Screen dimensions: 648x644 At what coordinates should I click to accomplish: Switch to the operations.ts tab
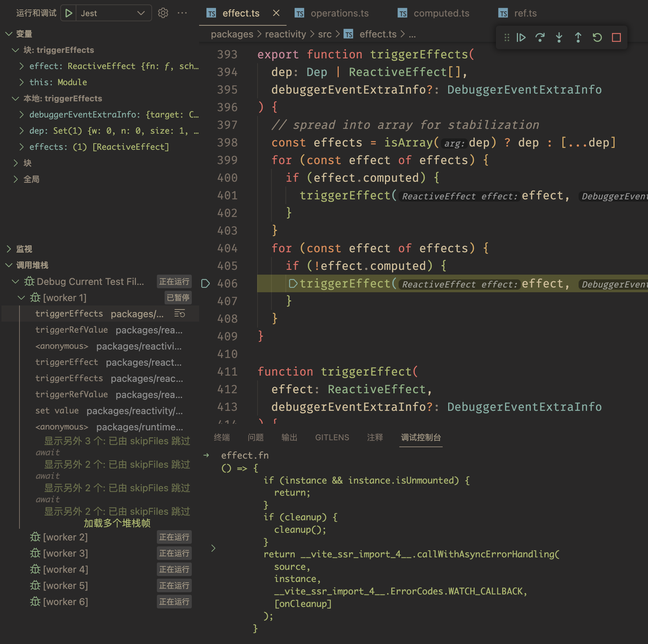pos(339,13)
